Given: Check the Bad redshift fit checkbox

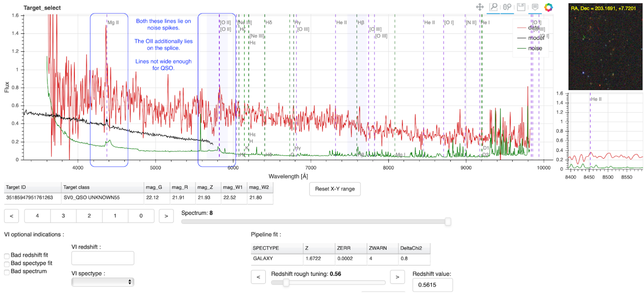Looking at the screenshot, I should (7, 256).
